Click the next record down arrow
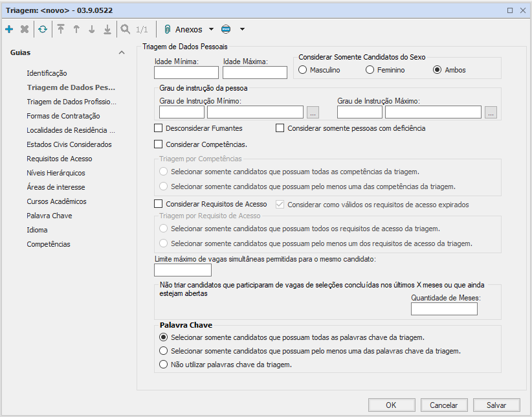 coord(92,29)
